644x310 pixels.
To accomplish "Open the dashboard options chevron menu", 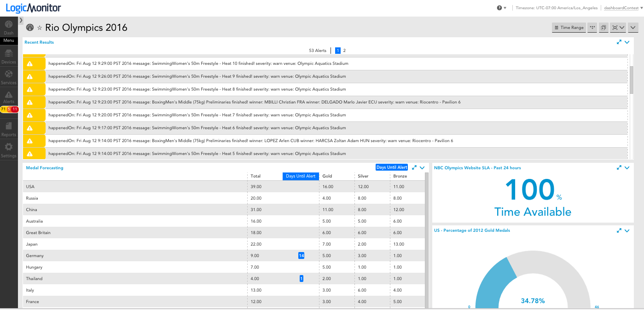I will (632, 28).
